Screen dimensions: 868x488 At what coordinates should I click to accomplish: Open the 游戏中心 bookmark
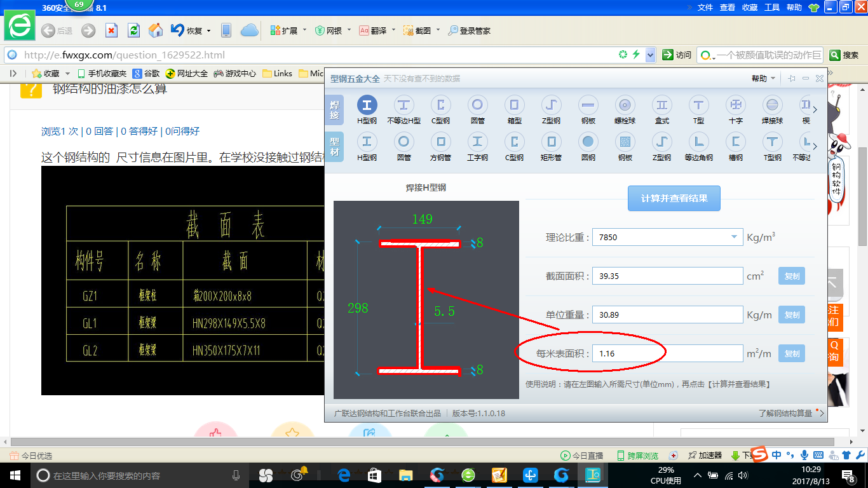click(x=235, y=74)
